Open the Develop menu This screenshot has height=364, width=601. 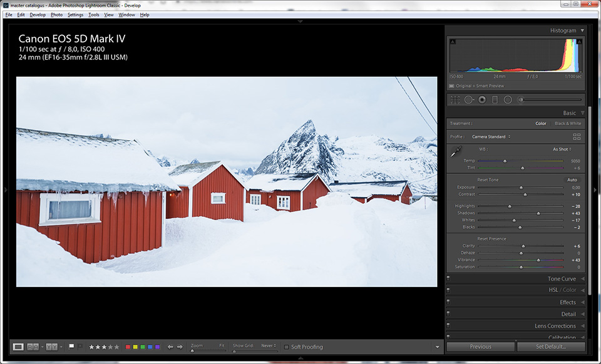[38, 14]
